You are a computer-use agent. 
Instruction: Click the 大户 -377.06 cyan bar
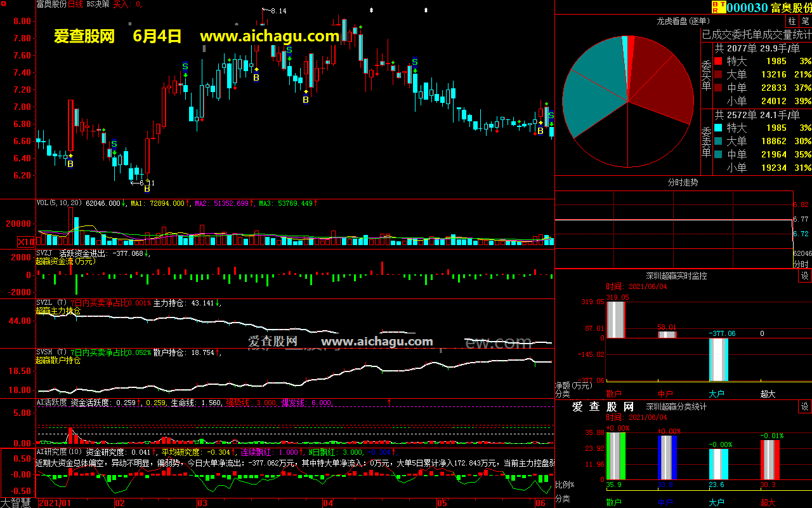(718, 359)
